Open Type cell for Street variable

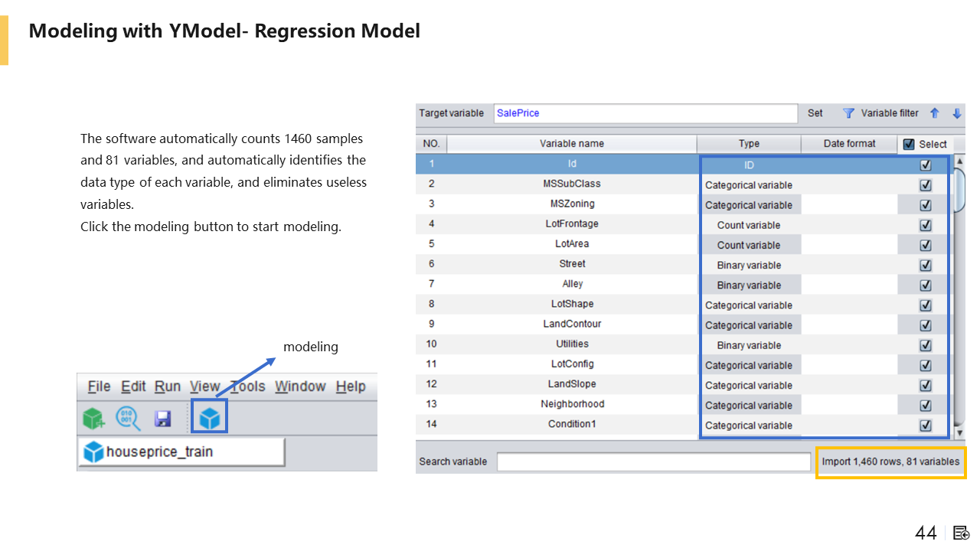click(749, 265)
